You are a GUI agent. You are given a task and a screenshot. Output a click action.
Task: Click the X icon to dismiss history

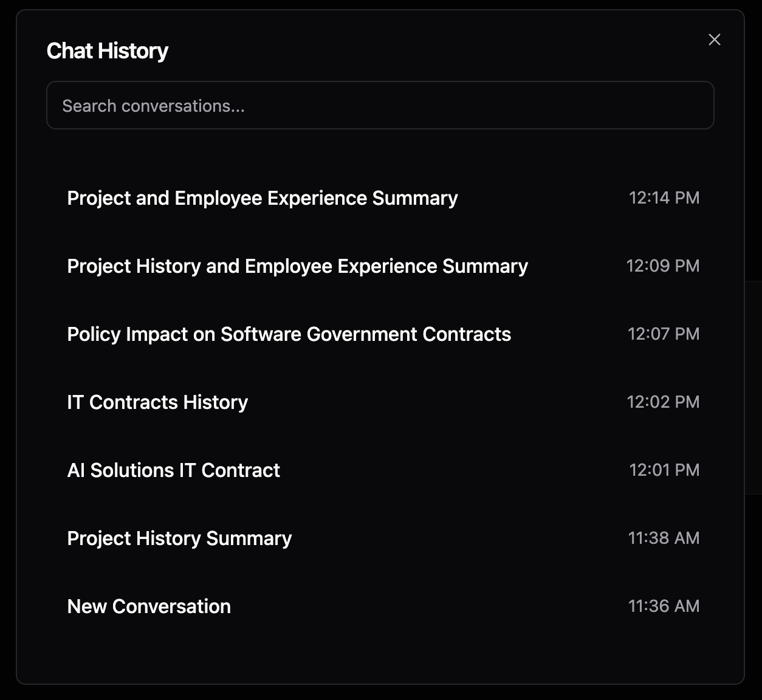[x=714, y=39]
